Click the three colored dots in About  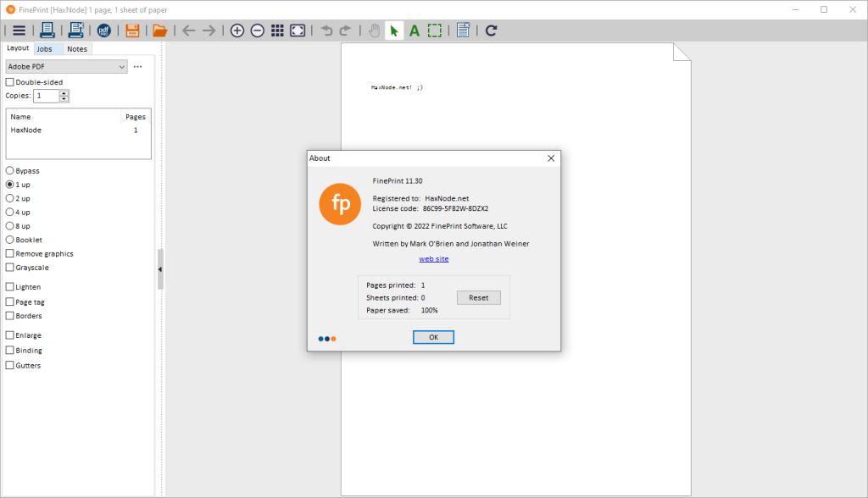point(327,339)
